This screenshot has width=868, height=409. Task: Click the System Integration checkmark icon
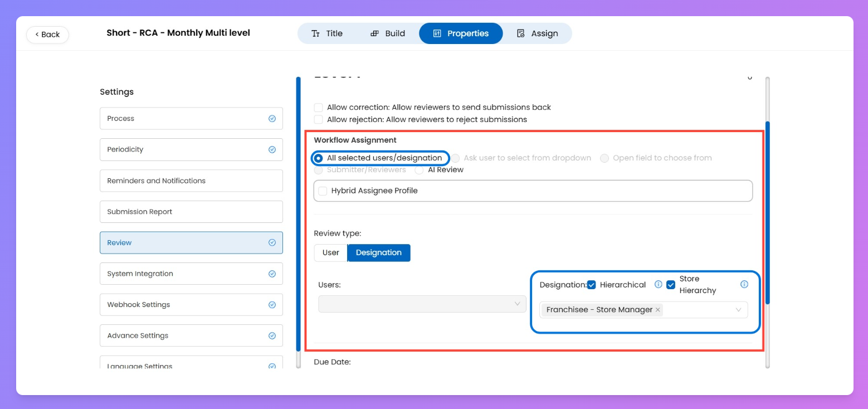(272, 274)
